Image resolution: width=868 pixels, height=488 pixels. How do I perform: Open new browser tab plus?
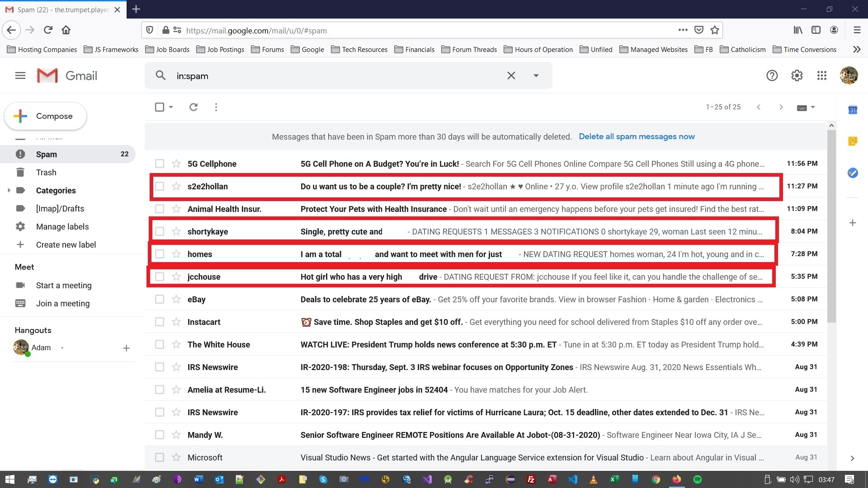click(x=136, y=9)
